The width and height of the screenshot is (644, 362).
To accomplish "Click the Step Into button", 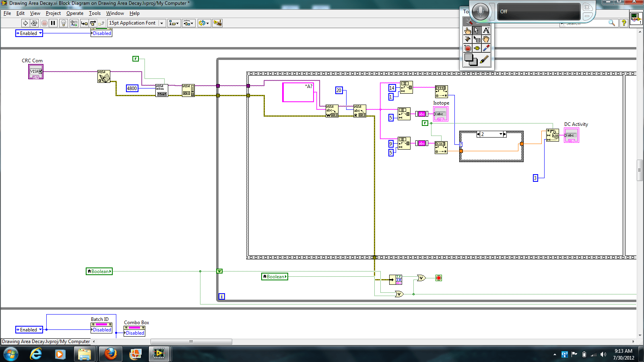I will 84,23.
